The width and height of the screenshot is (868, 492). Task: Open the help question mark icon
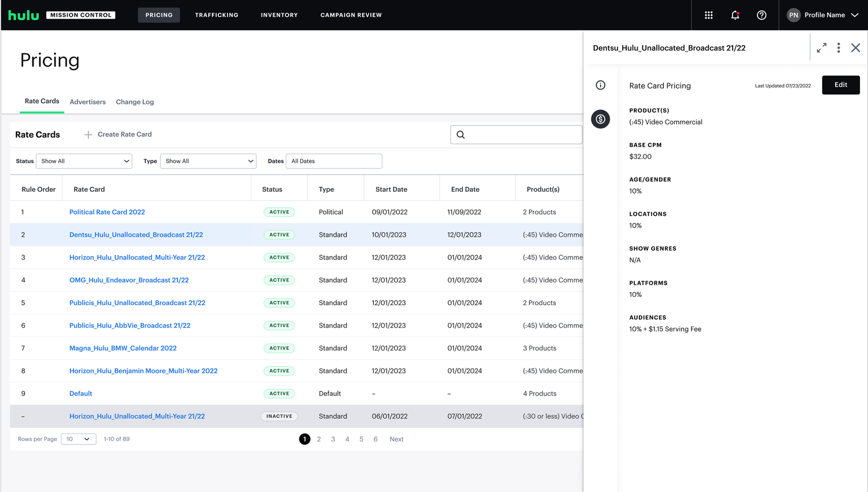762,15
